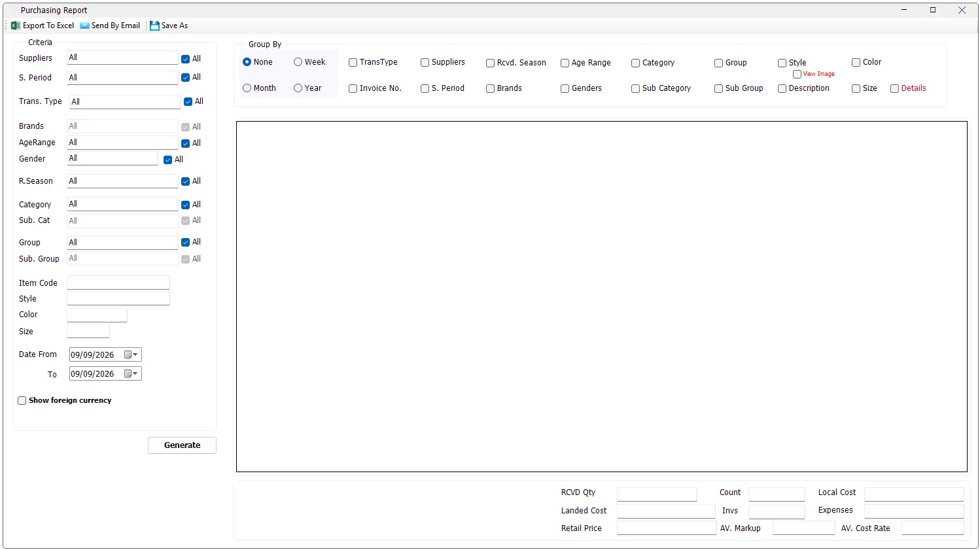Select the None group-by radio button
980x550 pixels.
click(x=247, y=62)
